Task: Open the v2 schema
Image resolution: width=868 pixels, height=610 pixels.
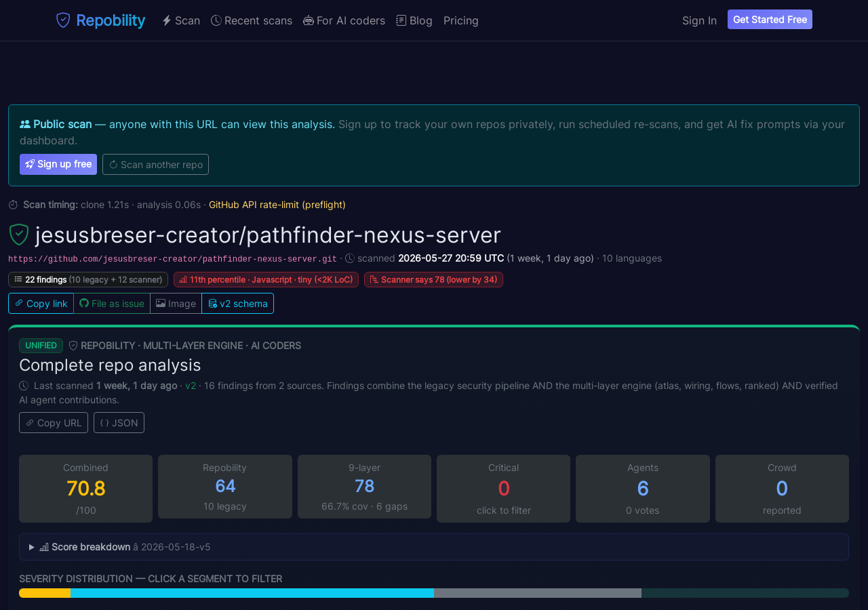Action: click(237, 304)
